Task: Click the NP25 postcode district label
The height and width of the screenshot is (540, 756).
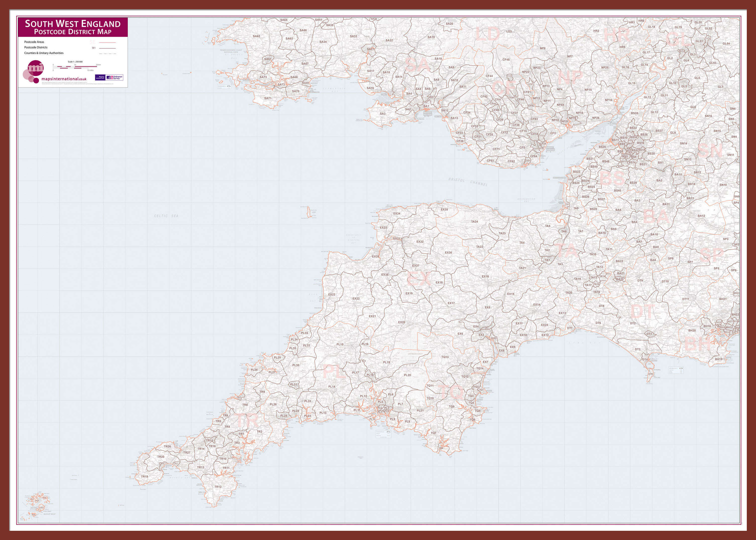Action: 604,67
